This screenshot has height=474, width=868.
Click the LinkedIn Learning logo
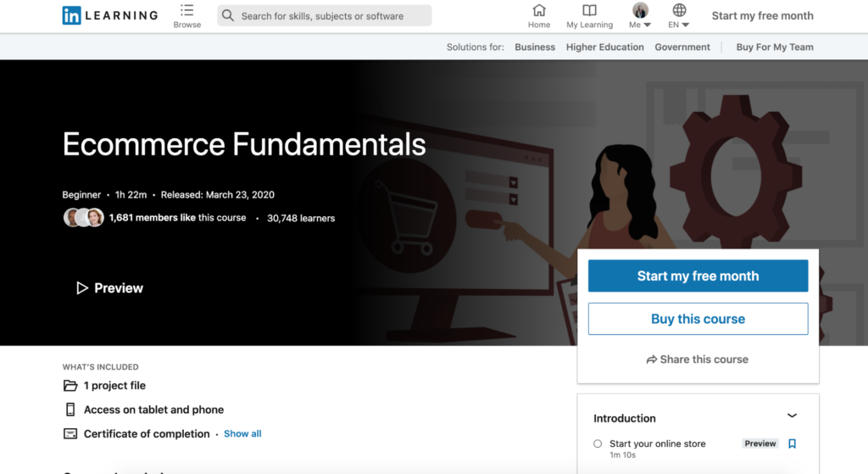110,15
